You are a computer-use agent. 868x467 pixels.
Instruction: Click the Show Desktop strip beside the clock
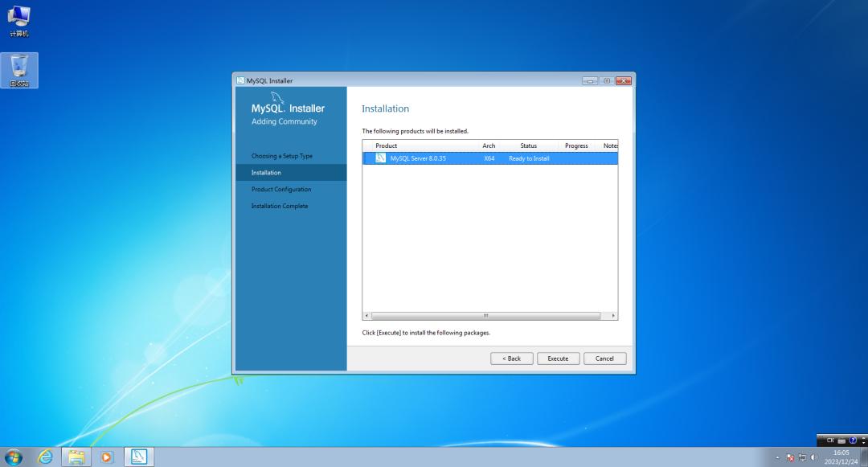click(x=863, y=457)
